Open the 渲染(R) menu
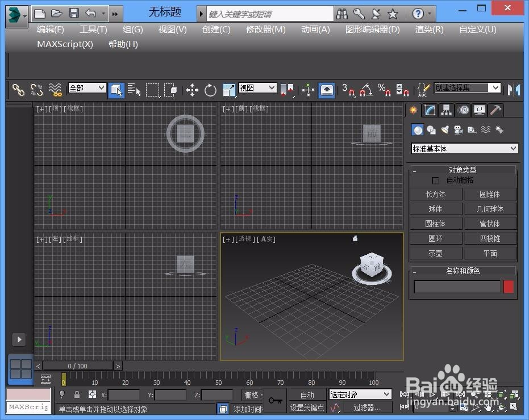This screenshot has height=420, width=529. pos(430,30)
